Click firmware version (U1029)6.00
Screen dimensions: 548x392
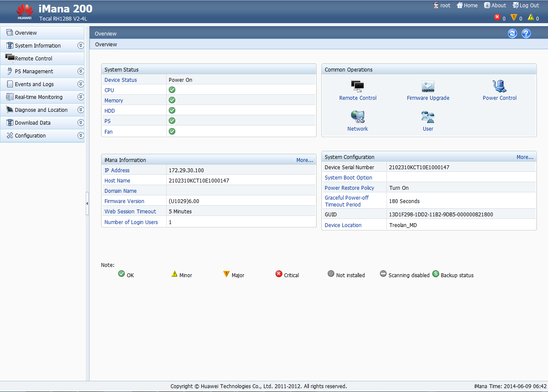point(184,201)
